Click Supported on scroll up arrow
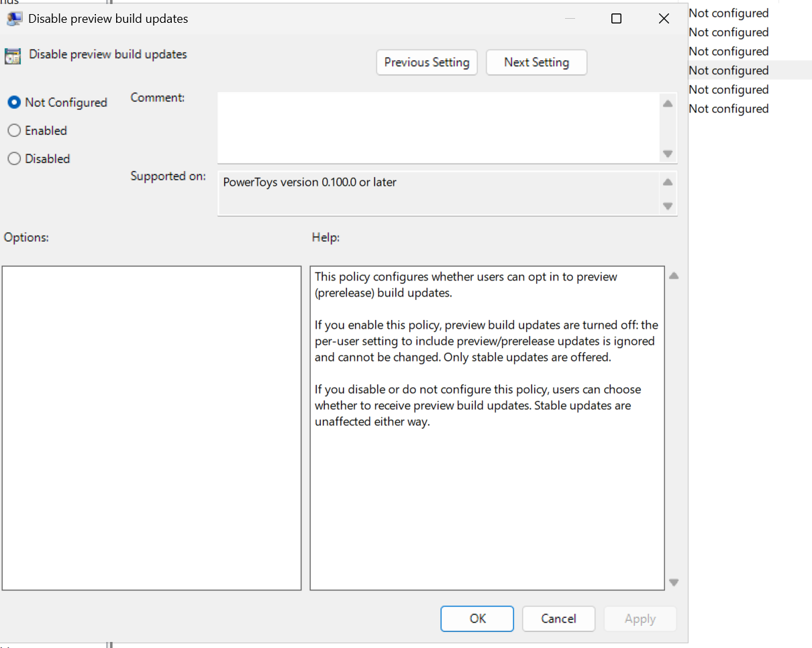Screen dimensions: 812x648 pos(668,182)
